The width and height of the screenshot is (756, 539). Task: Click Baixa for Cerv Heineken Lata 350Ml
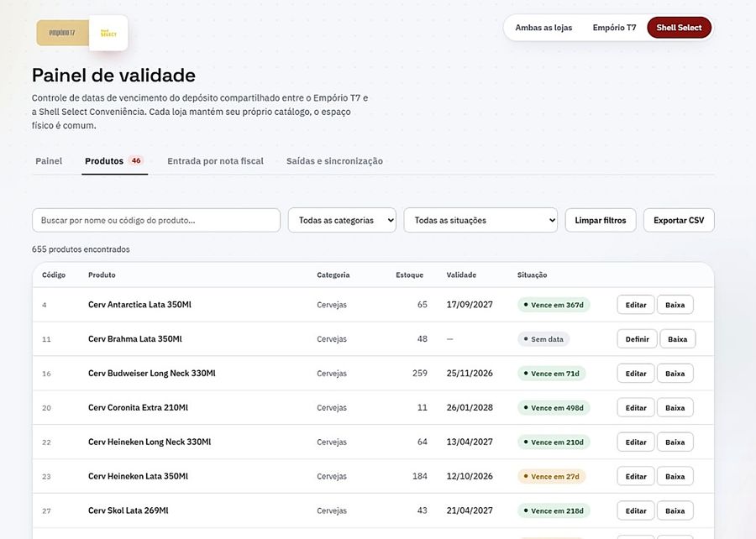(675, 476)
